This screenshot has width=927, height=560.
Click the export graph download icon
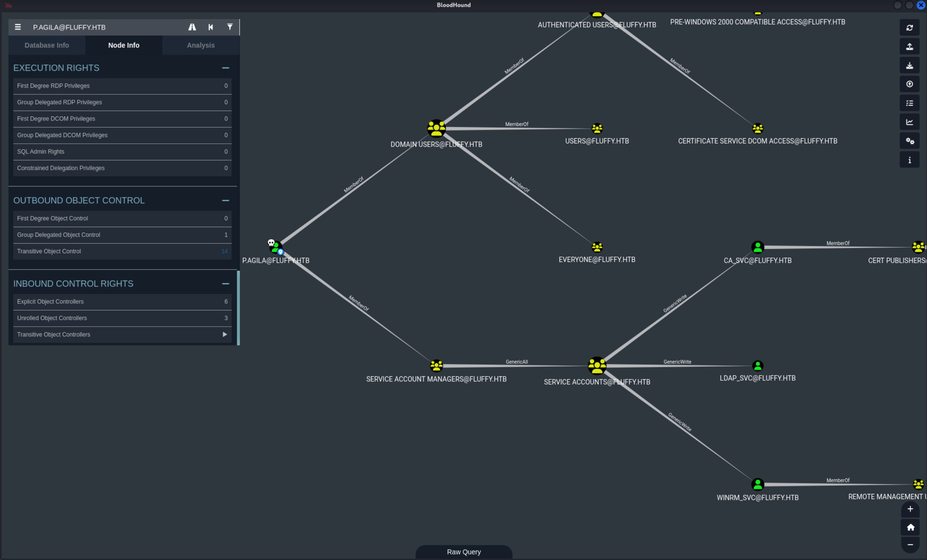coord(909,65)
